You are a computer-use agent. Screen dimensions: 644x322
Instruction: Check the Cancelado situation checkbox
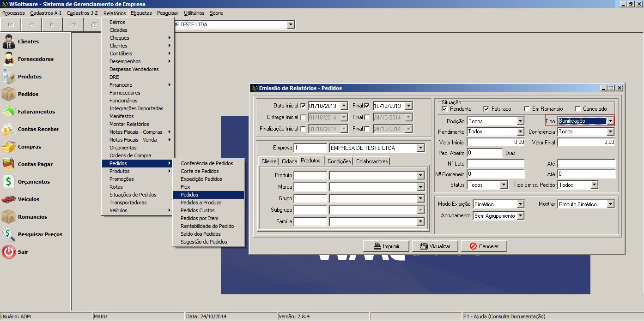pos(577,109)
